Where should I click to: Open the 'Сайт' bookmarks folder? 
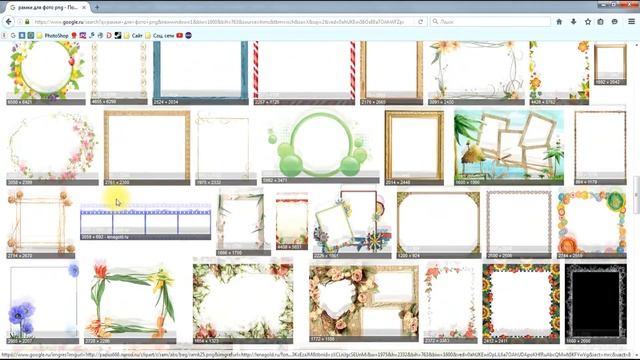pos(133,36)
